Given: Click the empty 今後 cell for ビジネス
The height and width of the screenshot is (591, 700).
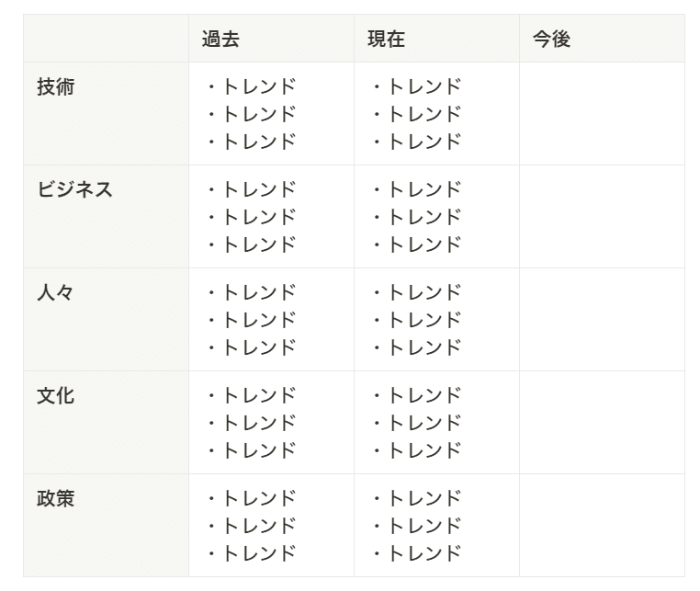Looking at the screenshot, I should tap(602, 216).
